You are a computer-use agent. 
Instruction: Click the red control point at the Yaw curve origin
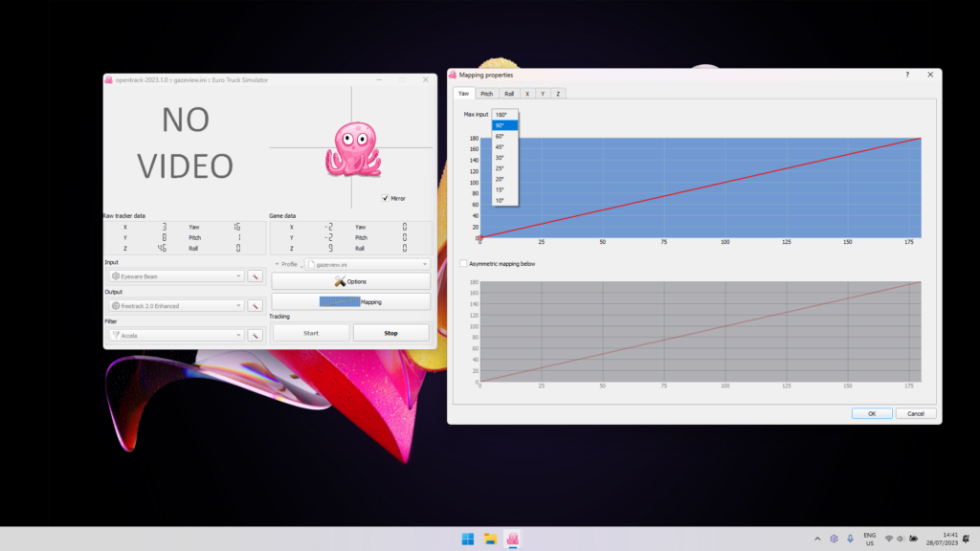[x=480, y=237]
